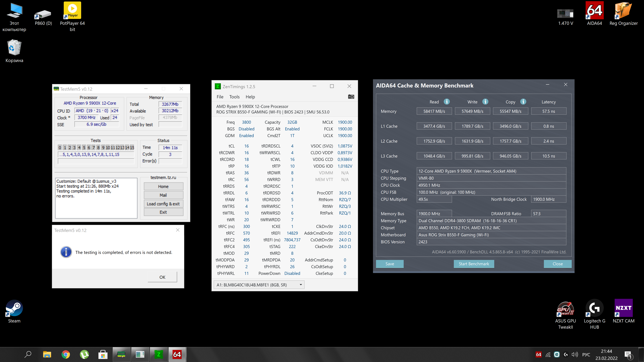Expand the memory module A1 dropdown
Screen dimensions: 644x362
click(x=301, y=285)
